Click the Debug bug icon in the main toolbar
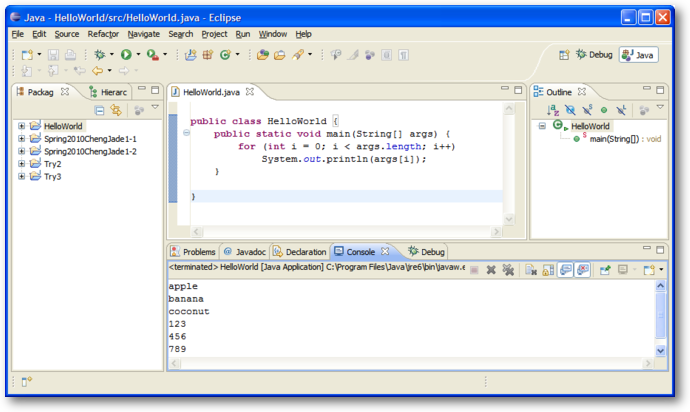Screen dimensions: 690x412 (100, 55)
